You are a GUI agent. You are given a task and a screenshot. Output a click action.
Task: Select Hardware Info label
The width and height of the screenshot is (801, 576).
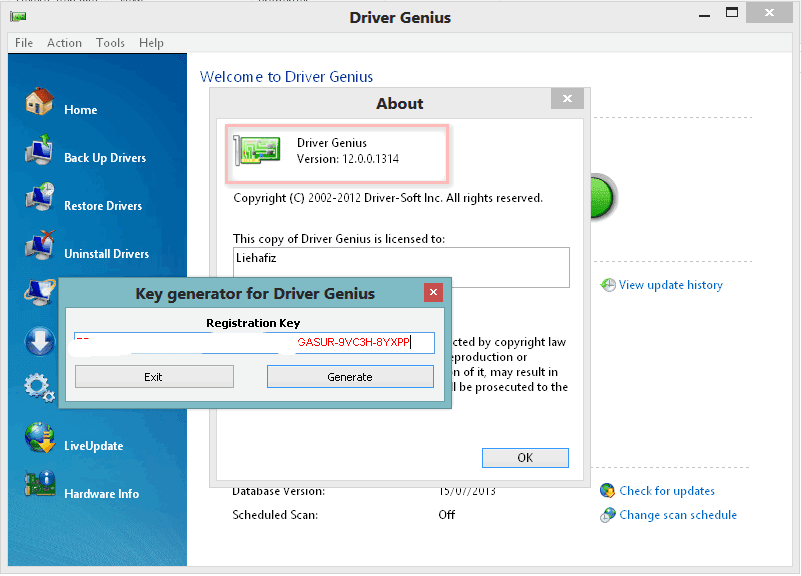coord(101,494)
